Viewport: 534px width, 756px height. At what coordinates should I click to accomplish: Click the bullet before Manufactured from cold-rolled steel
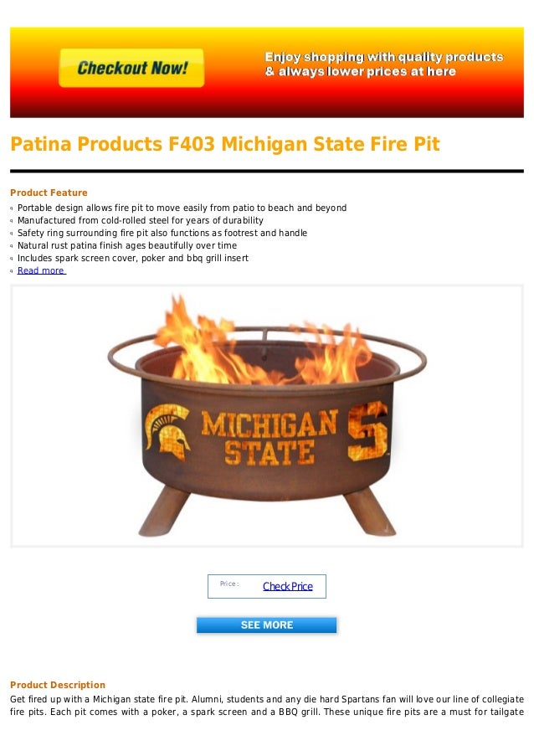click(12, 221)
